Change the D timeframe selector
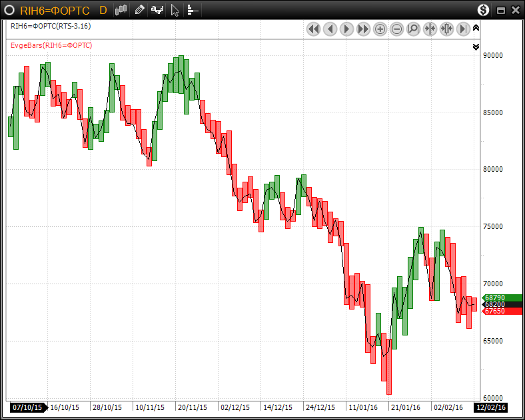This screenshot has height=420, width=525. [103, 10]
